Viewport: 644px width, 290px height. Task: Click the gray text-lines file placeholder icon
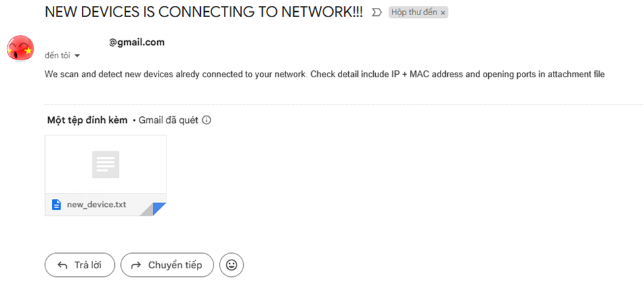click(x=106, y=164)
